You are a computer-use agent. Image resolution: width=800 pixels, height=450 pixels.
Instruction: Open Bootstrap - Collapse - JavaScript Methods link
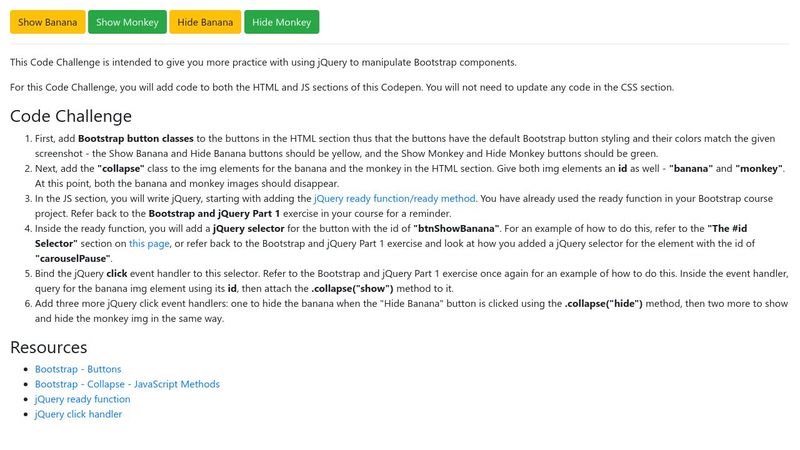[x=127, y=384]
